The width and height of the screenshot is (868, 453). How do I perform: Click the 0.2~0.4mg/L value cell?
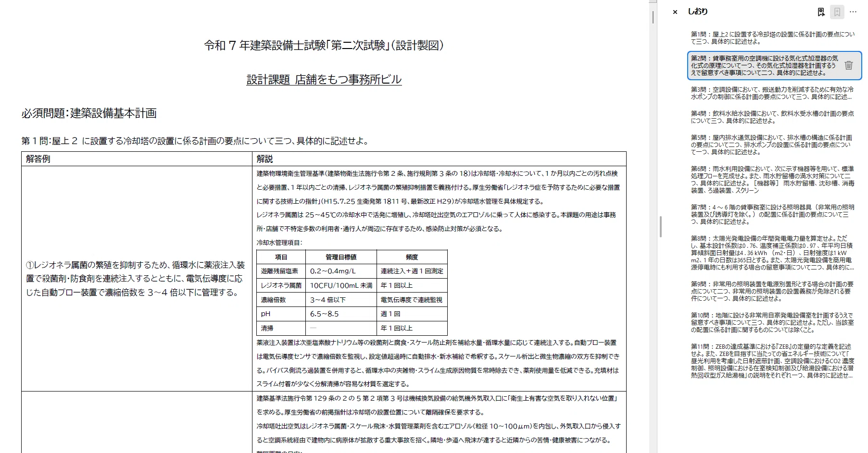click(341, 271)
